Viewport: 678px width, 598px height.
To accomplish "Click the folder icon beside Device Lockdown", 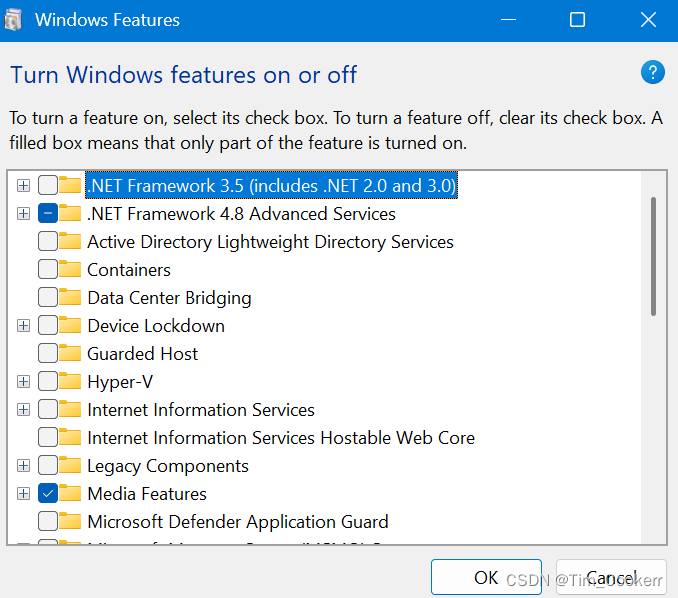I will point(70,325).
